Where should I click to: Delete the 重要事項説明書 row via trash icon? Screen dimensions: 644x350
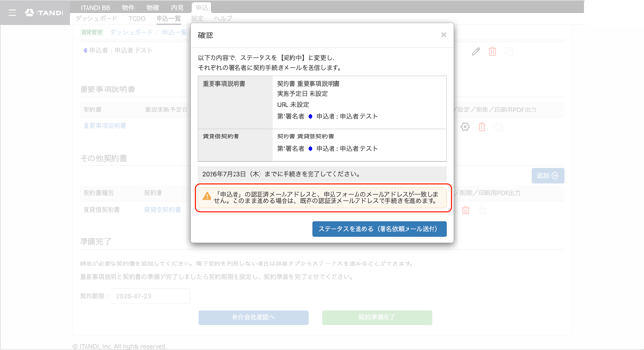(482, 127)
